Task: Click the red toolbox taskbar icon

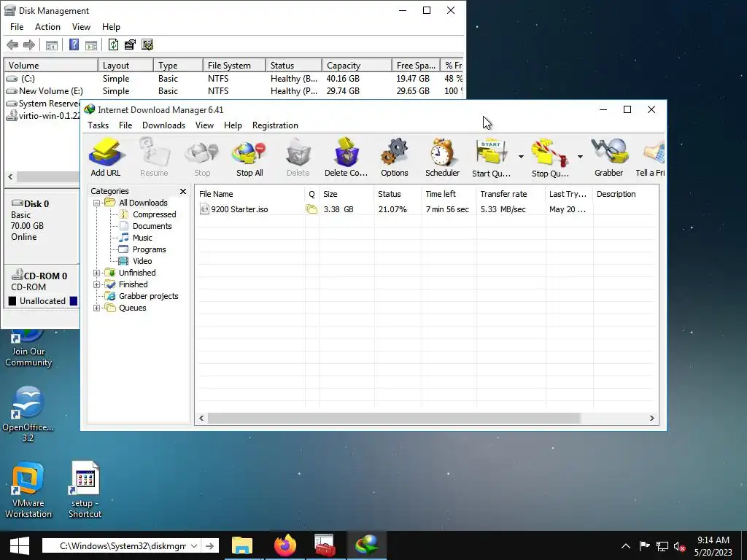Action: pyautogui.click(x=325, y=545)
